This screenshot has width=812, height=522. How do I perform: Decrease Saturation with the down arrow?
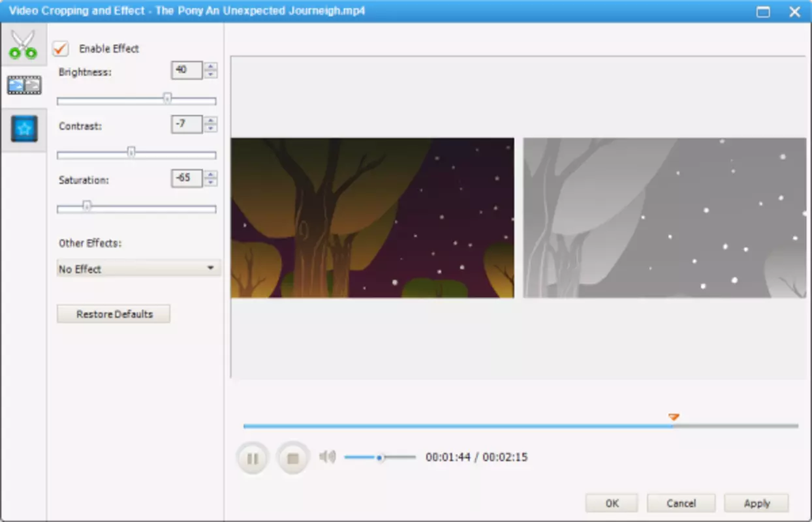pos(210,182)
